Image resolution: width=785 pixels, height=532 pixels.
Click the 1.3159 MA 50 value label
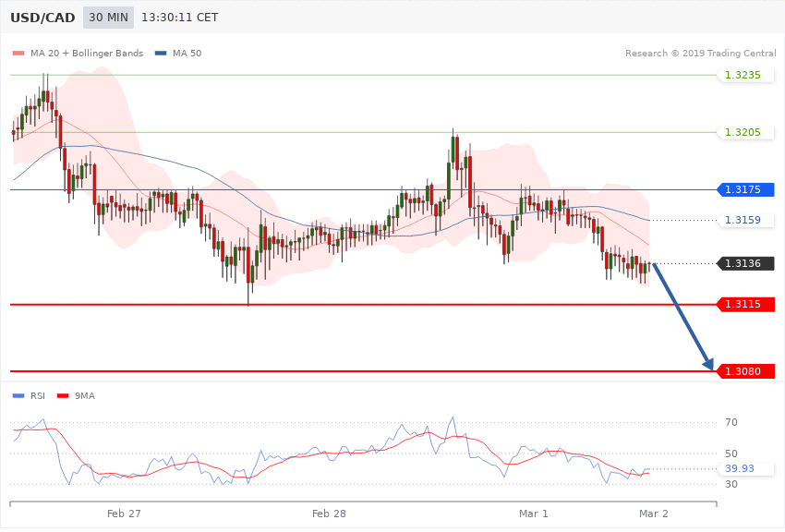[746, 220]
